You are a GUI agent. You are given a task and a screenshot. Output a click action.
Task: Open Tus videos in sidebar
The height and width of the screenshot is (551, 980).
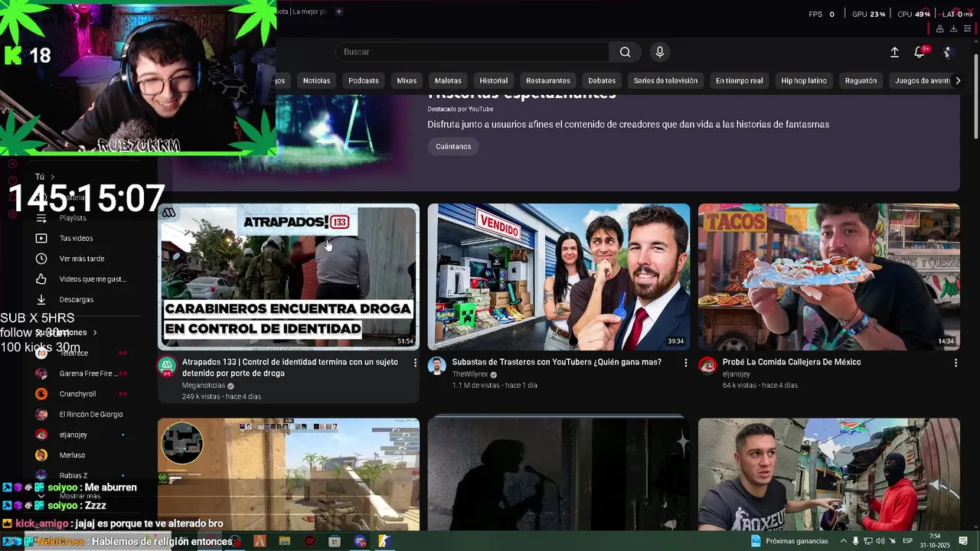[76, 238]
